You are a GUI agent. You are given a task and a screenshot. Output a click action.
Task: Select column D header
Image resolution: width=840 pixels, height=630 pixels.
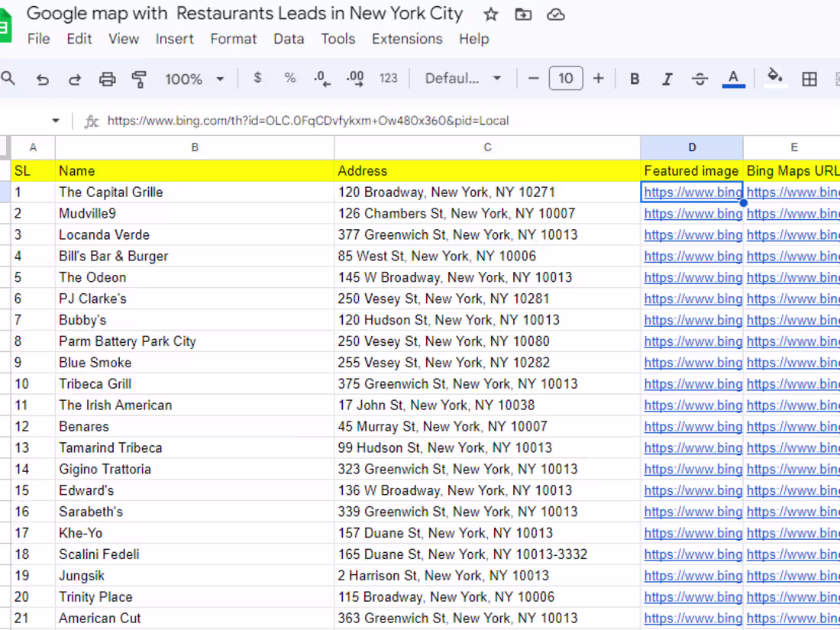point(692,147)
